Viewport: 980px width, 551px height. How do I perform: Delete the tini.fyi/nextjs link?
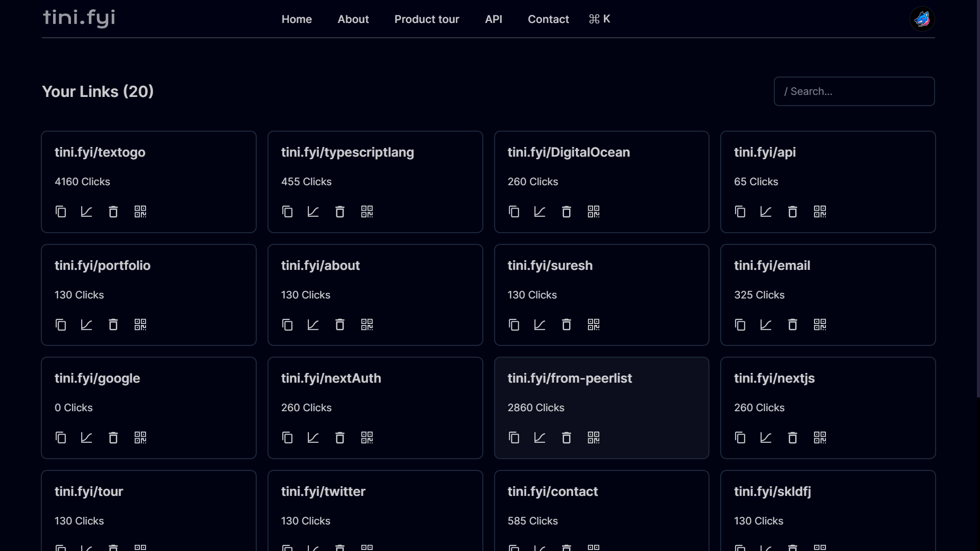(793, 438)
